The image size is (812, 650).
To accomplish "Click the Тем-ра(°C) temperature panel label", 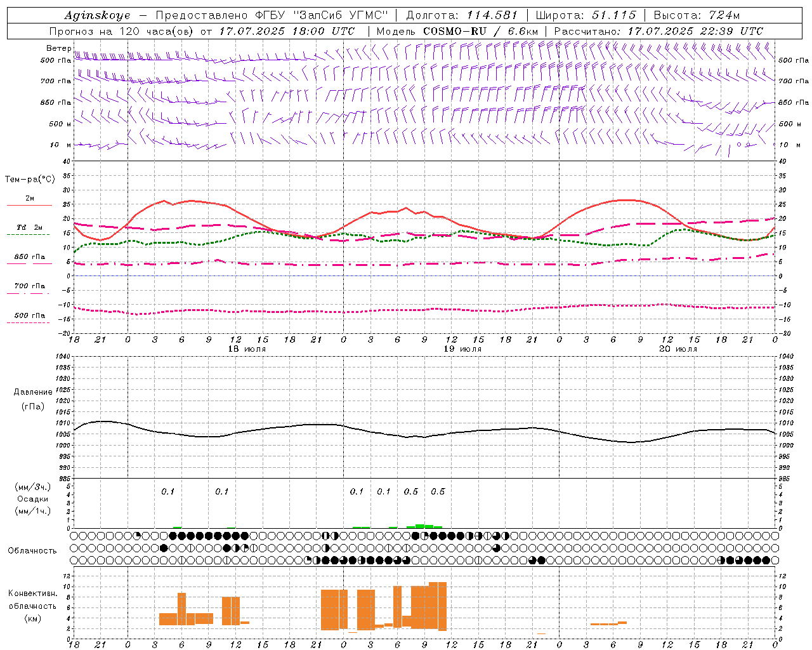I will [x=30, y=180].
